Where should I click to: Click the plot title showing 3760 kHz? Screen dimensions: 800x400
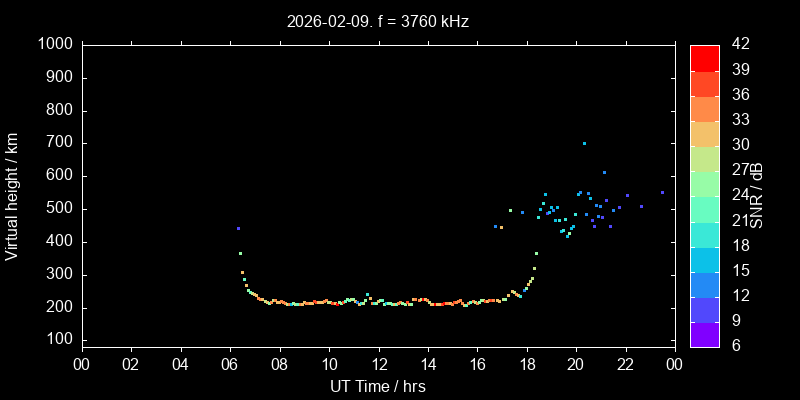tap(377, 21)
